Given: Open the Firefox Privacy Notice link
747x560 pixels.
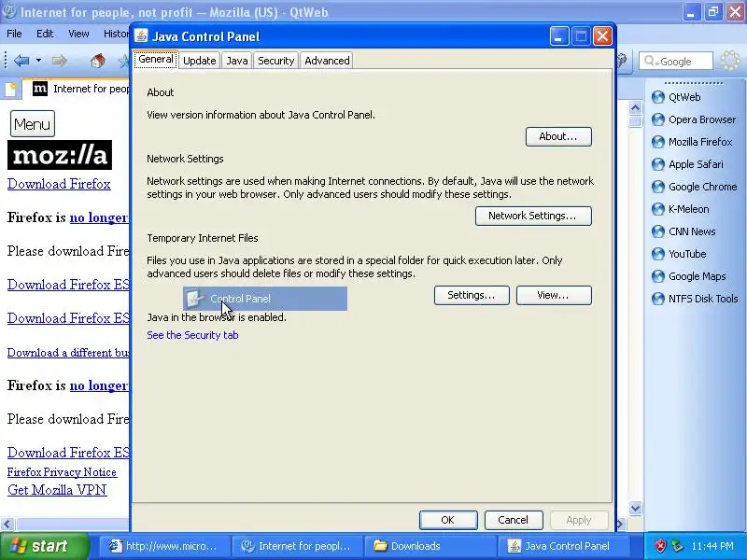Looking at the screenshot, I should 62,472.
